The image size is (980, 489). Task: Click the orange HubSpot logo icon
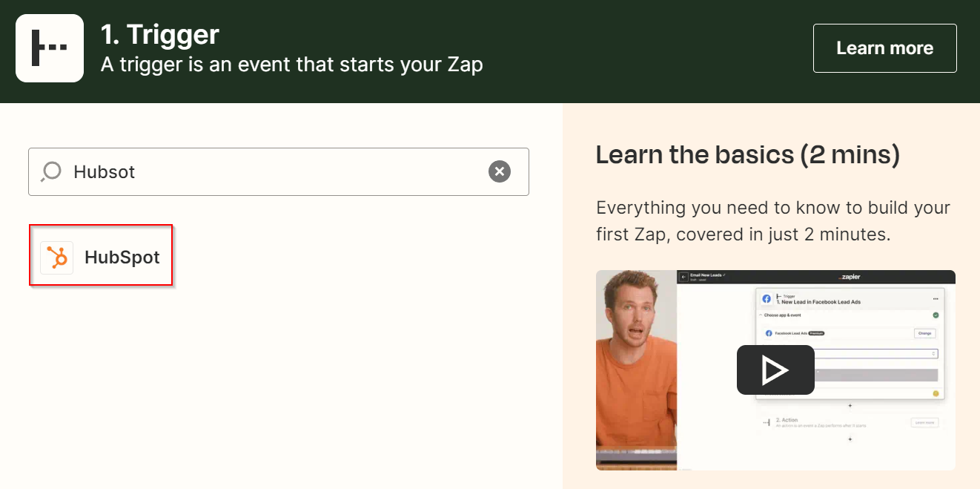(x=57, y=257)
